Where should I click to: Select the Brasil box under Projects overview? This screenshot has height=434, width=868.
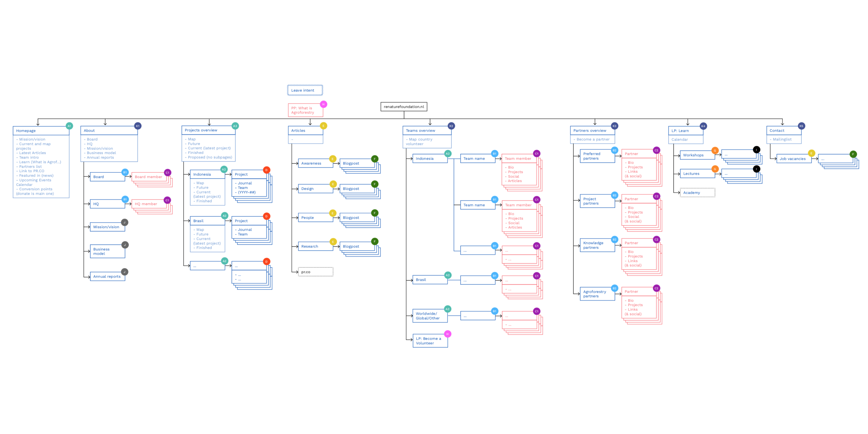click(208, 221)
